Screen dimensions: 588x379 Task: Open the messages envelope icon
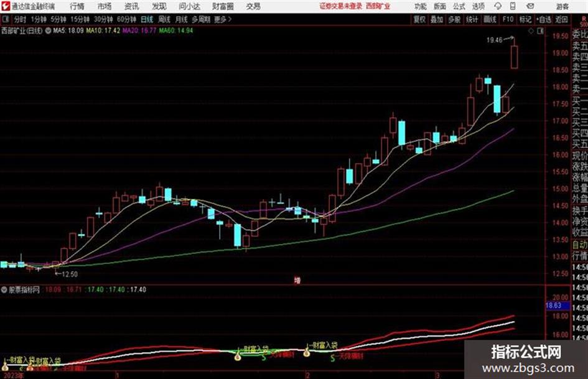coord(530,6)
